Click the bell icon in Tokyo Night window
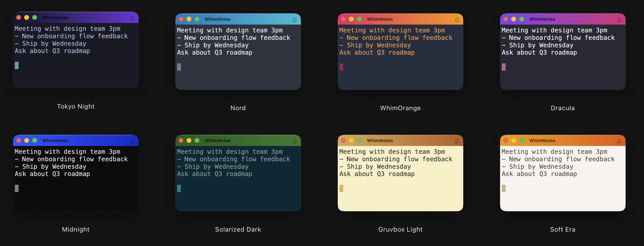The width and height of the screenshot is (644, 246). [x=132, y=18]
